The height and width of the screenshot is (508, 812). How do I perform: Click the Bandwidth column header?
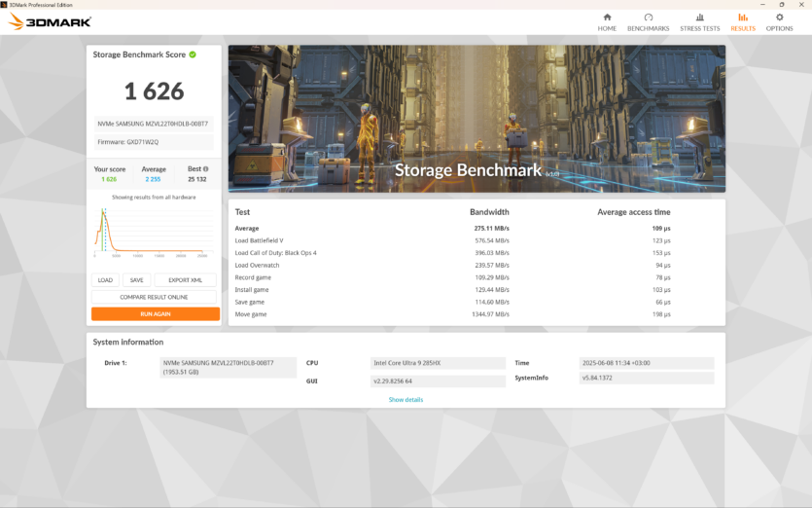489,212
